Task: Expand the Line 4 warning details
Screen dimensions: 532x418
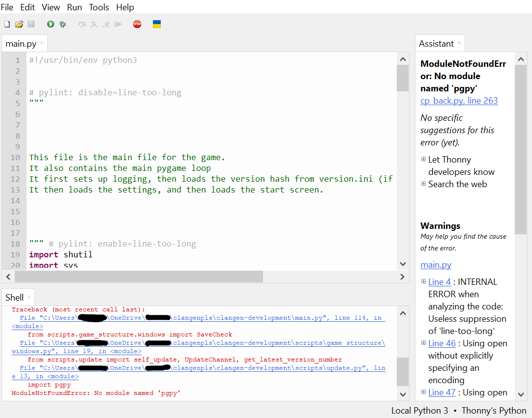Action: click(423, 281)
